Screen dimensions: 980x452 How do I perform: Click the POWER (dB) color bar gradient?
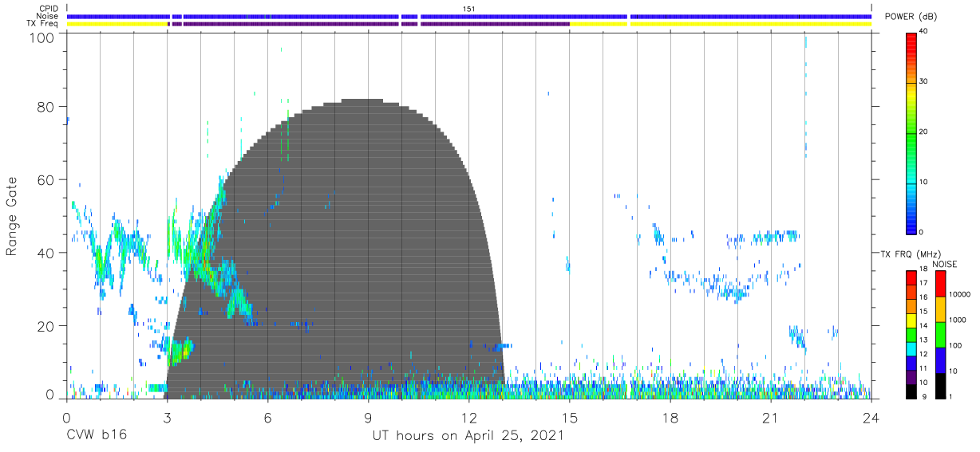(x=911, y=132)
